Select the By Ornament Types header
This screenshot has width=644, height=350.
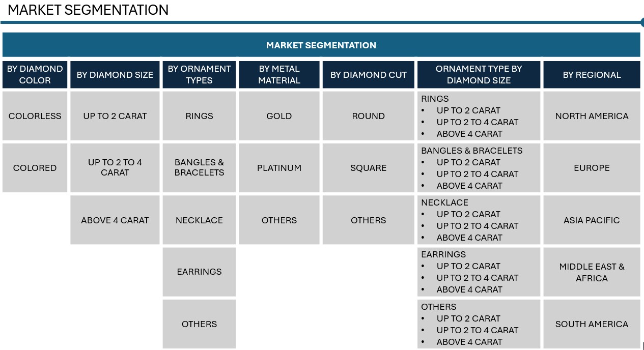pyautogui.click(x=199, y=75)
